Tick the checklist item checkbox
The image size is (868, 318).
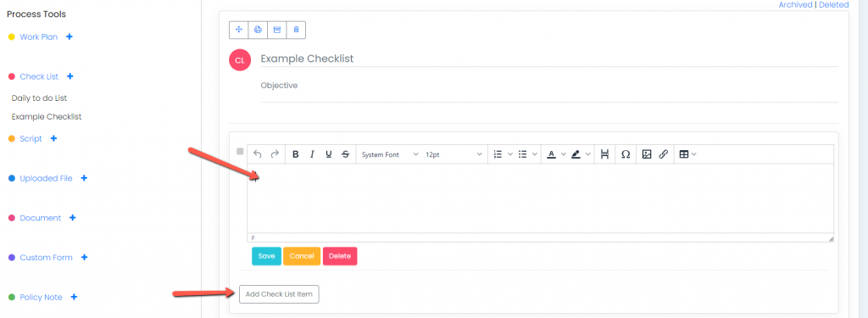(240, 151)
